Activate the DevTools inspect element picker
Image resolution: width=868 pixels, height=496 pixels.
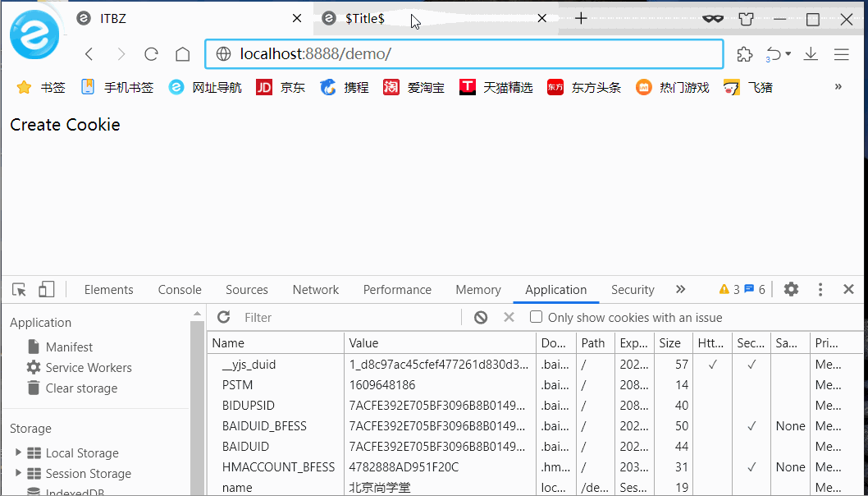[x=20, y=289]
